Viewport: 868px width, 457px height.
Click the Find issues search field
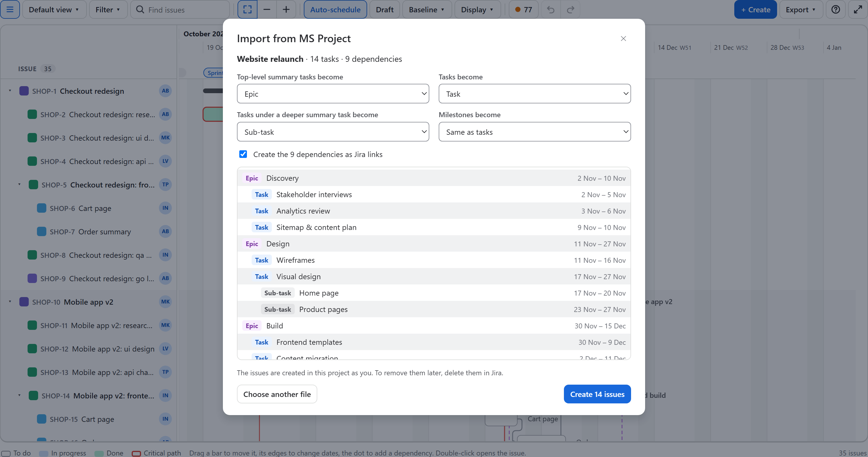[x=180, y=9]
